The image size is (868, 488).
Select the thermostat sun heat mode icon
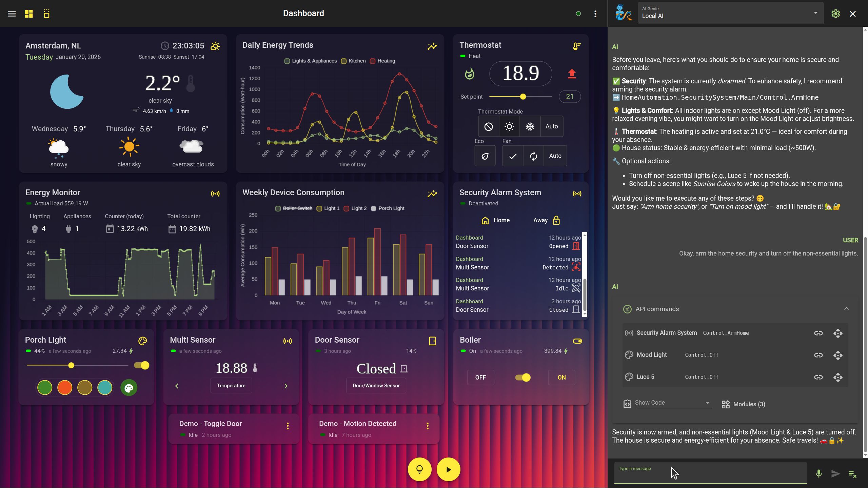coord(509,126)
